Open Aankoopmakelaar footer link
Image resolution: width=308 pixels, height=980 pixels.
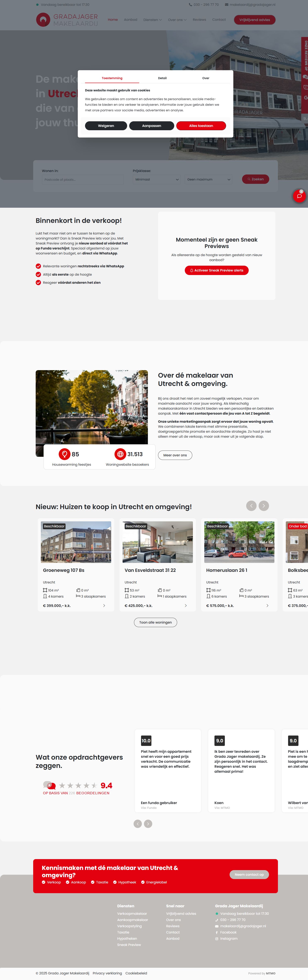[x=133, y=920]
